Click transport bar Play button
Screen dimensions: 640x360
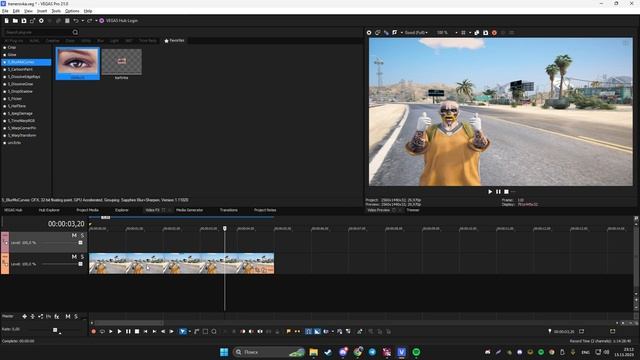[120, 331]
